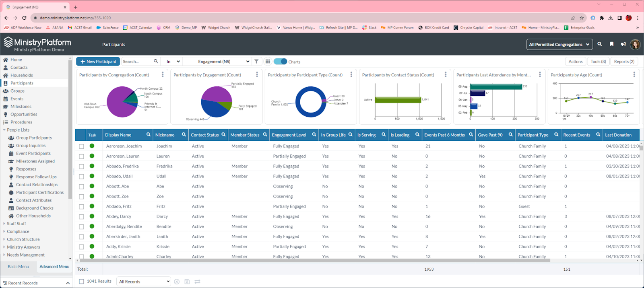Open options menu for Participants Last Attendance chart
Viewport: 644px width, 288px height.
coord(540,74)
